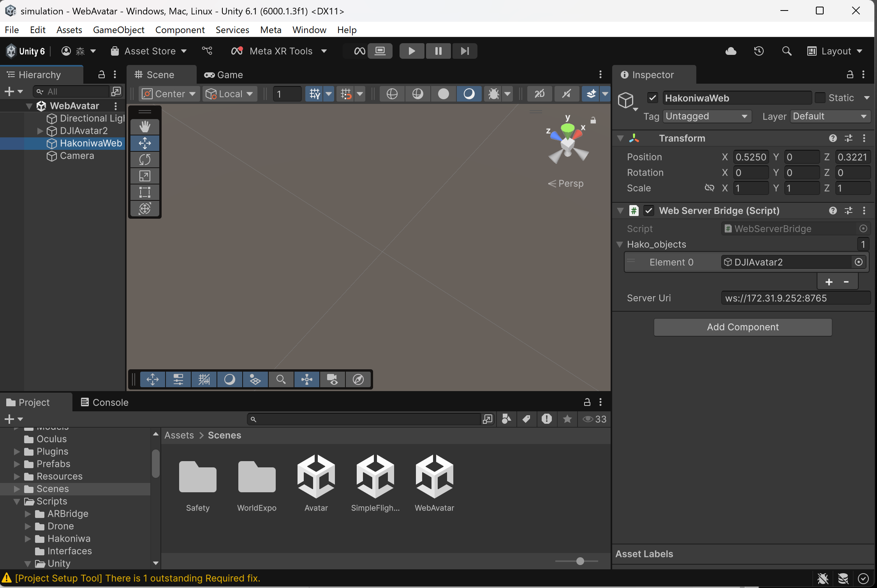Enable the Static checkbox
The width and height of the screenshot is (877, 588).
(x=820, y=98)
